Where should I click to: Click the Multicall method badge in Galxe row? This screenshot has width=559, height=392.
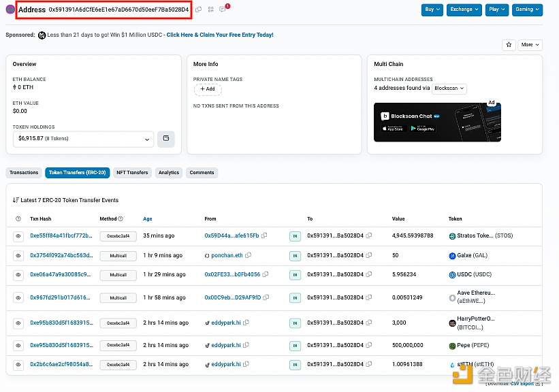(x=118, y=256)
